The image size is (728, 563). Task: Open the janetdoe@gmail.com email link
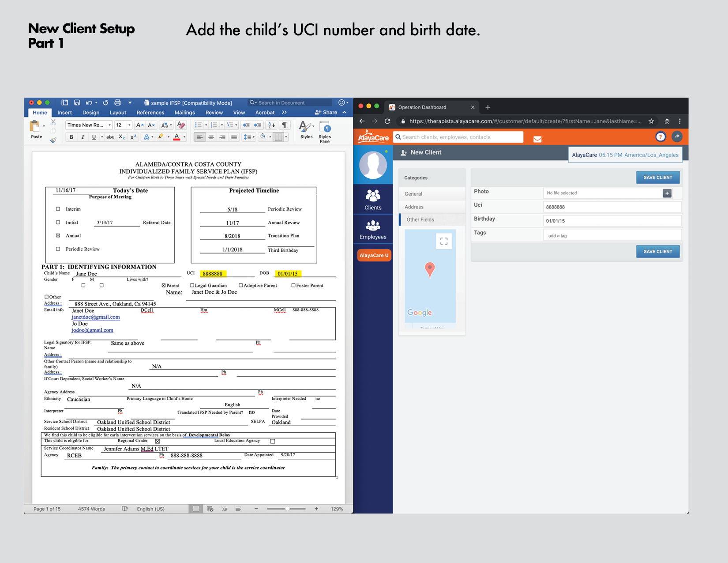96,317
